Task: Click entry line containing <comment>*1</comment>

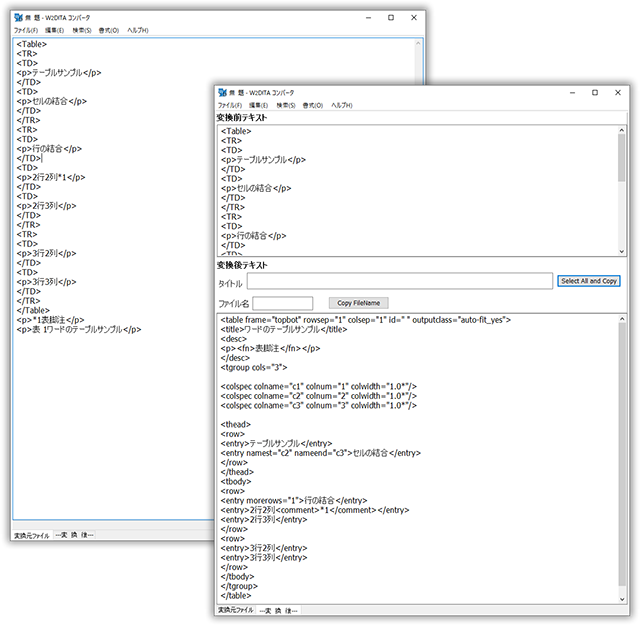Action: 315,510
